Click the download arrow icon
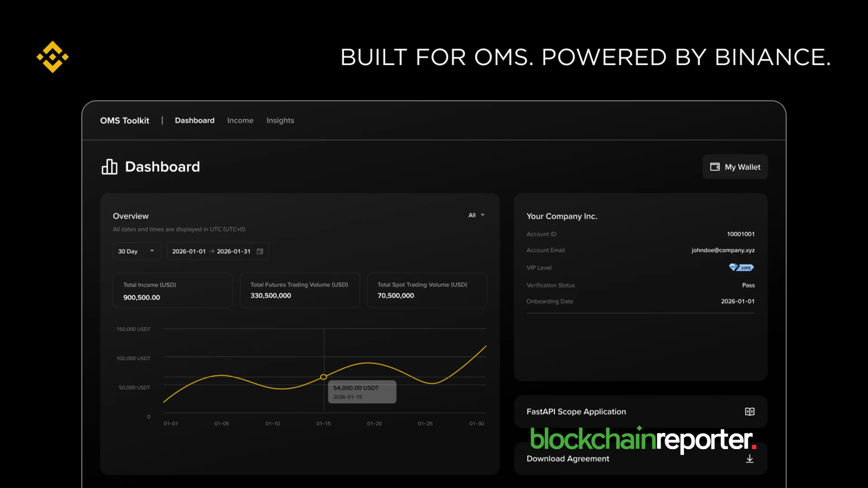 750,459
